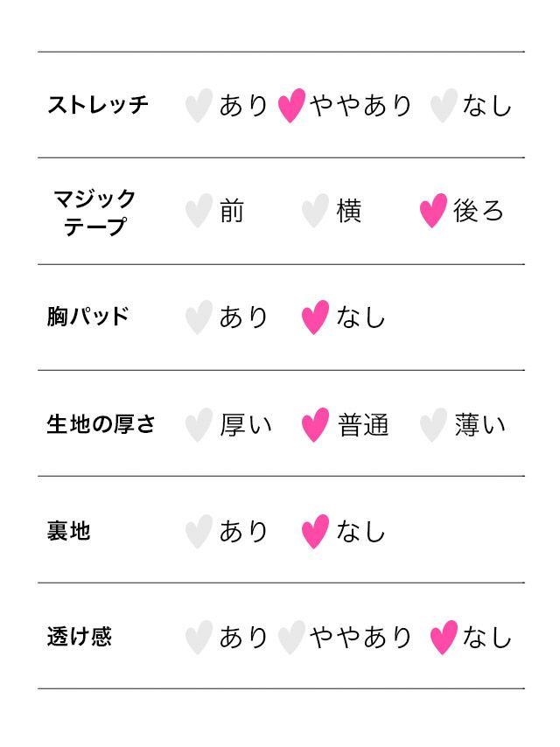560x747 pixels.
Task: Click the pink heart for 胸パッド なし
Action: [315, 318]
